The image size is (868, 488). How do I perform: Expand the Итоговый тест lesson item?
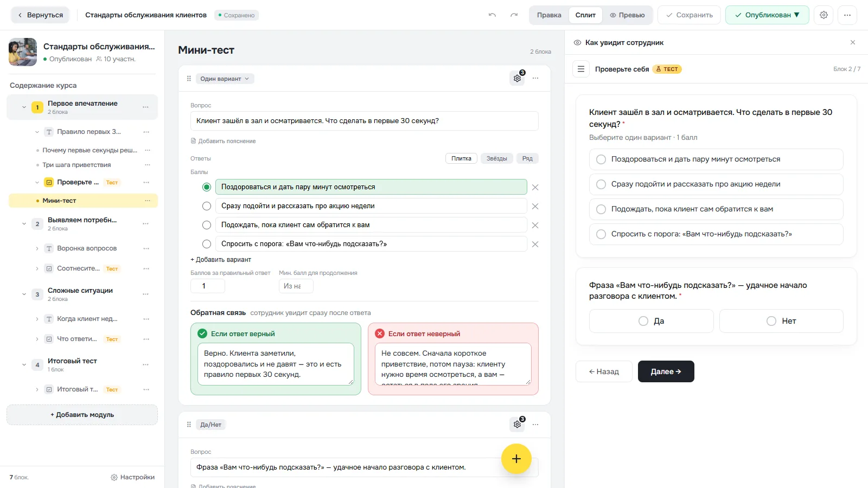[x=37, y=389]
